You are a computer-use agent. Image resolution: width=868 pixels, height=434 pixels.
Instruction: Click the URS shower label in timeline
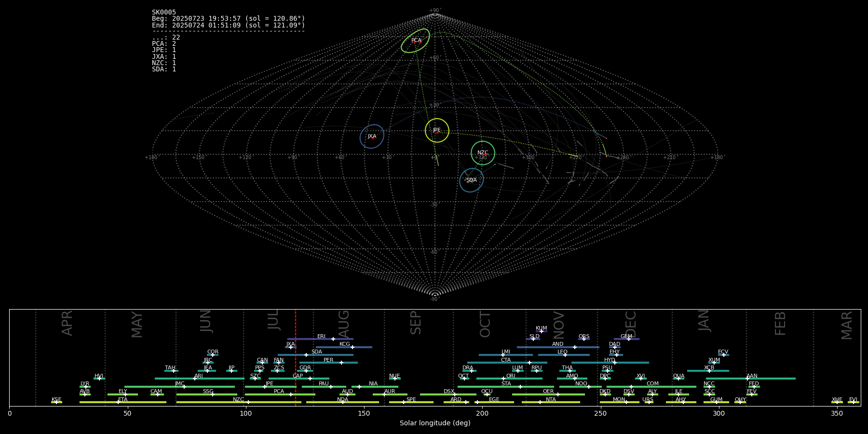coord(648,400)
